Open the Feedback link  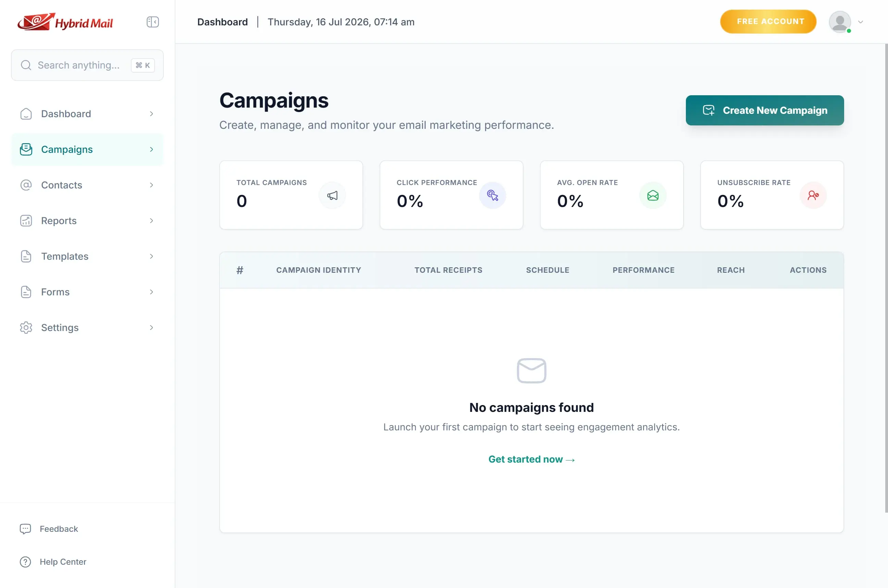pyautogui.click(x=59, y=529)
